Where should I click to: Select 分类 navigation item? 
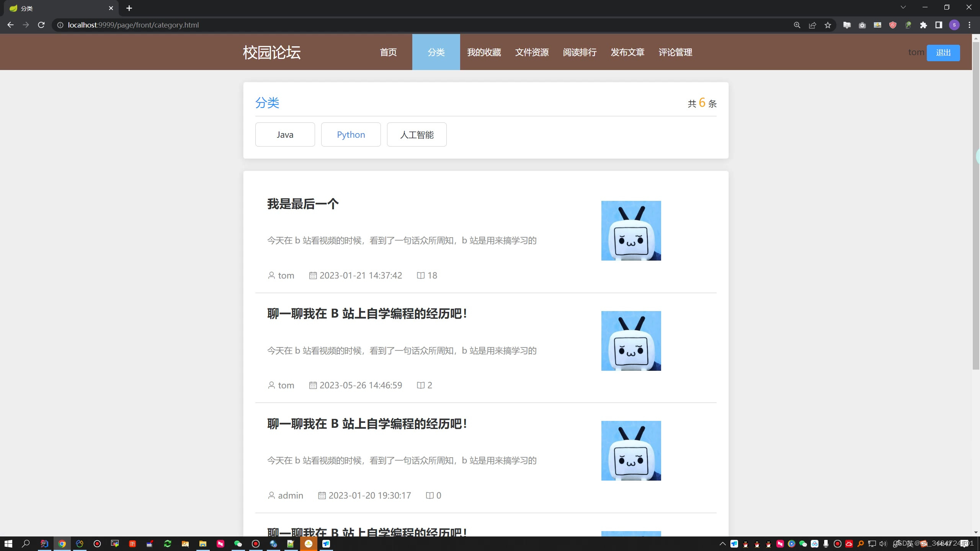click(436, 52)
